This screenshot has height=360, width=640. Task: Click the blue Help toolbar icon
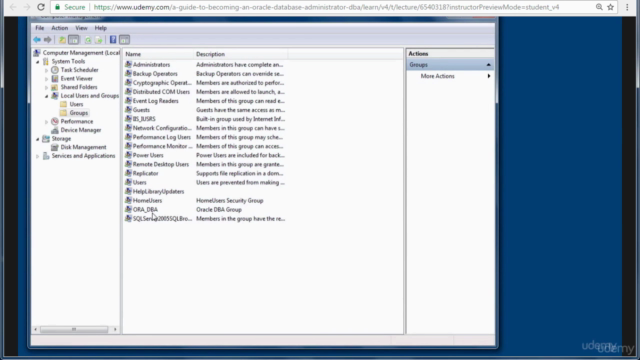[x=113, y=40]
